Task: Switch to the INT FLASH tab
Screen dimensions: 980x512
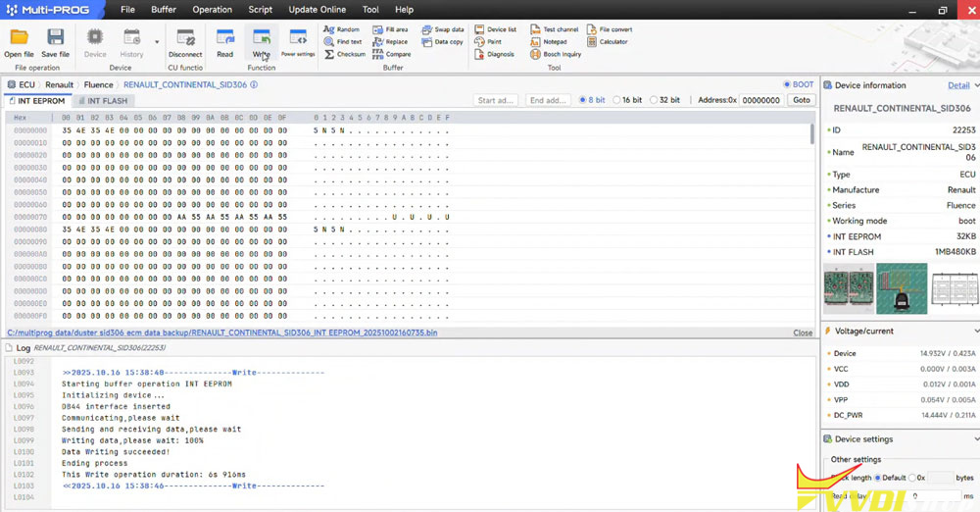Action: [x=102, y=101]
